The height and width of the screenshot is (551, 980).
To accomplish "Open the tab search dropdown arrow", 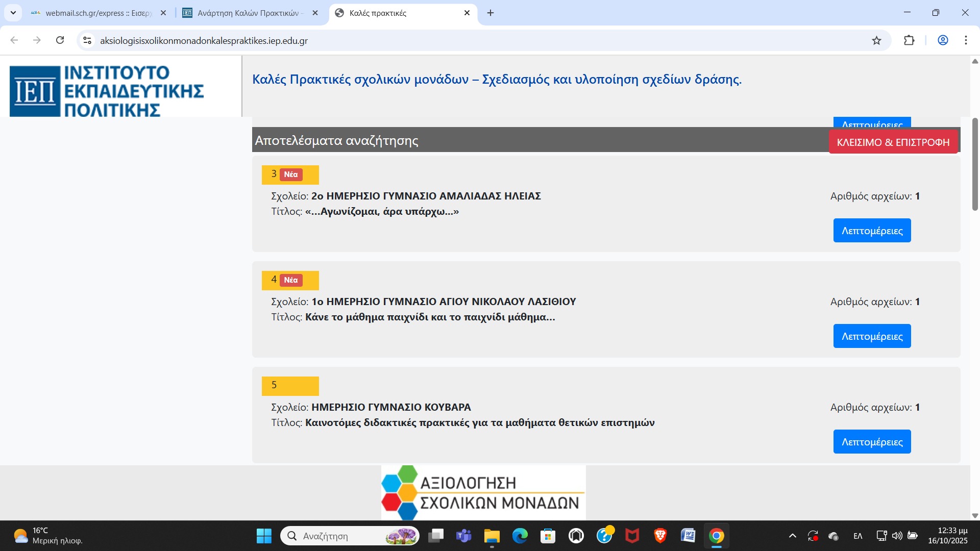I will (13, 13).
